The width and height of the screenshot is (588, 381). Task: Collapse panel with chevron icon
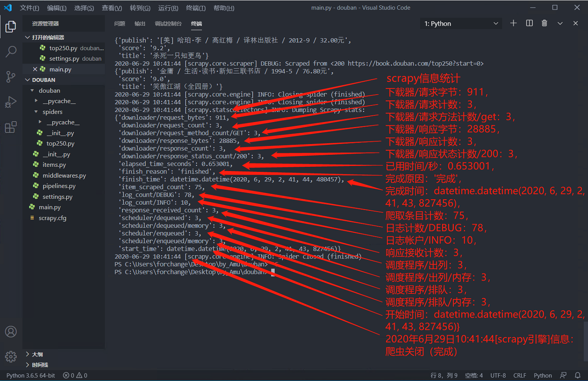click(560, 23)
